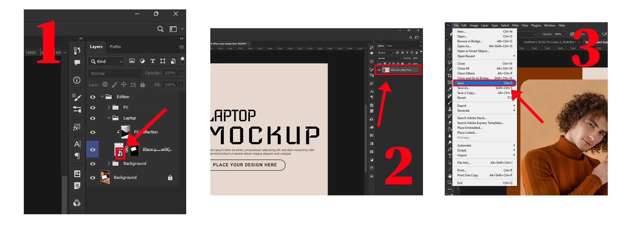Toggle visibility of the FX group

93,108
